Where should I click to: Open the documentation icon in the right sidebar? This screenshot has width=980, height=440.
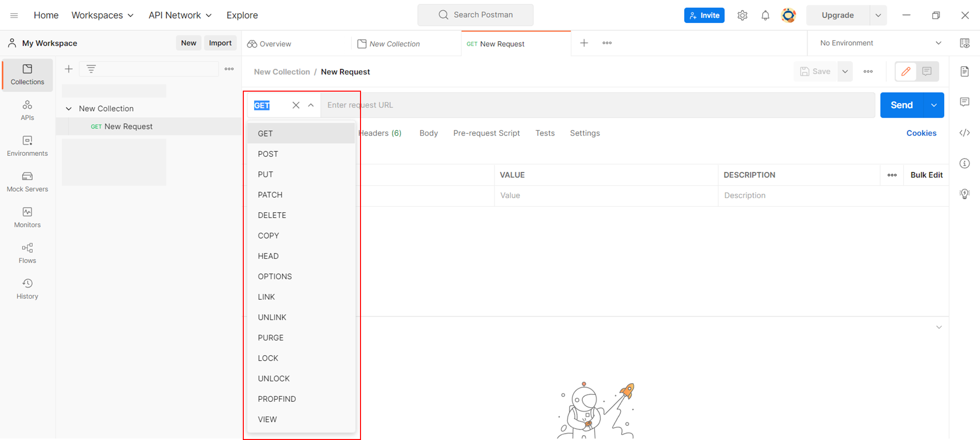click(964, 72)
